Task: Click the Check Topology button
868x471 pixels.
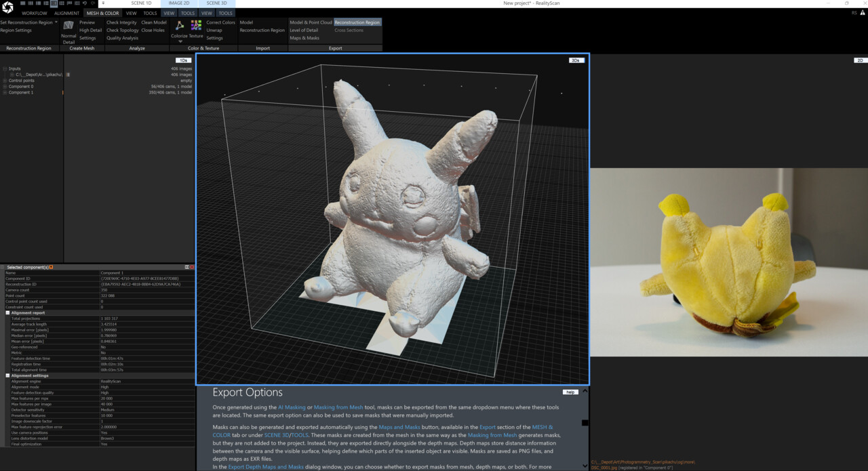Action: click(x=122, y=30)
